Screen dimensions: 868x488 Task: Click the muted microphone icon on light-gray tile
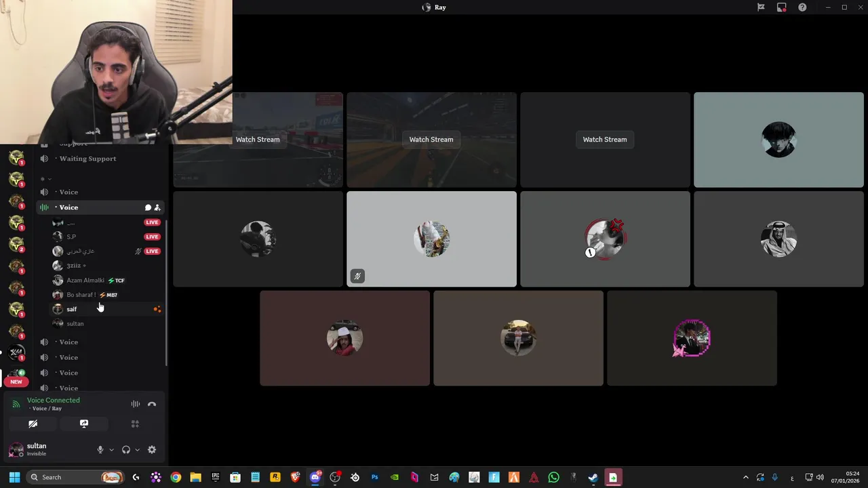click(357, 276)
